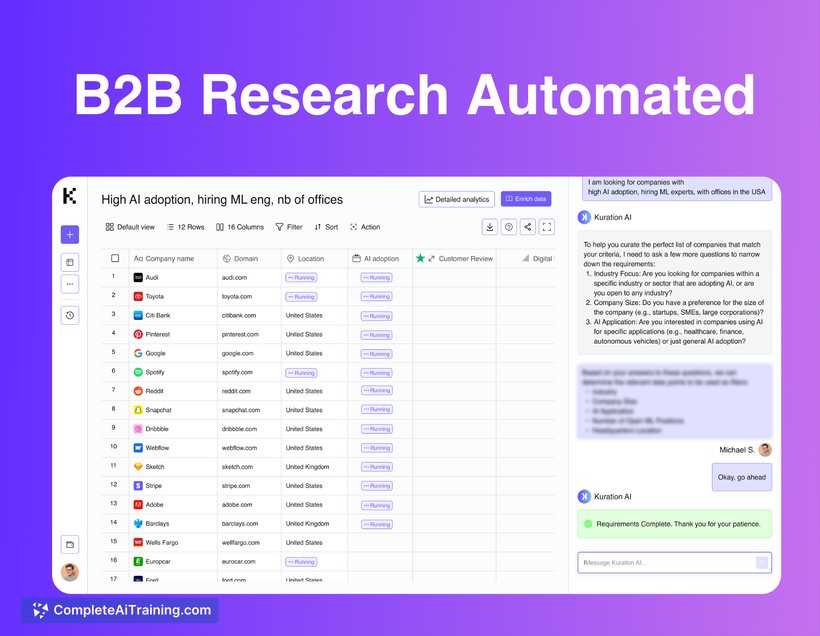Click the Toyota company name
Screen dimensions: 820x636
155,297
